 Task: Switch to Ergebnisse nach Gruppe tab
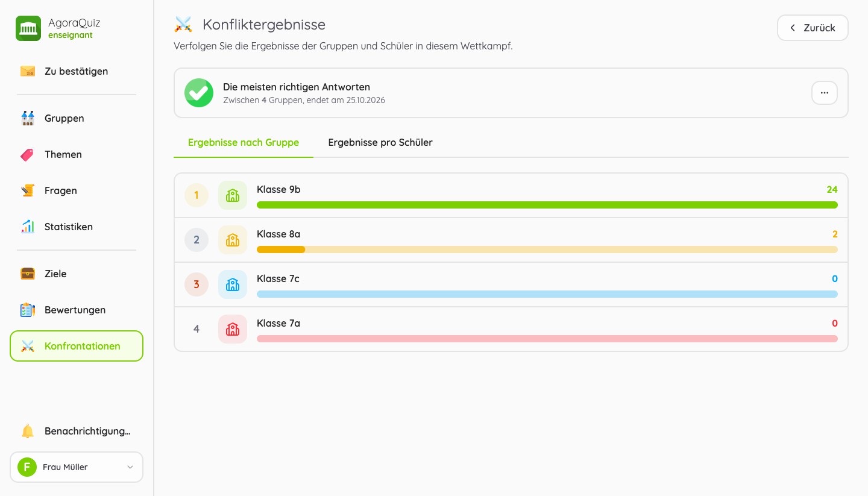click(x=244, y=143)
